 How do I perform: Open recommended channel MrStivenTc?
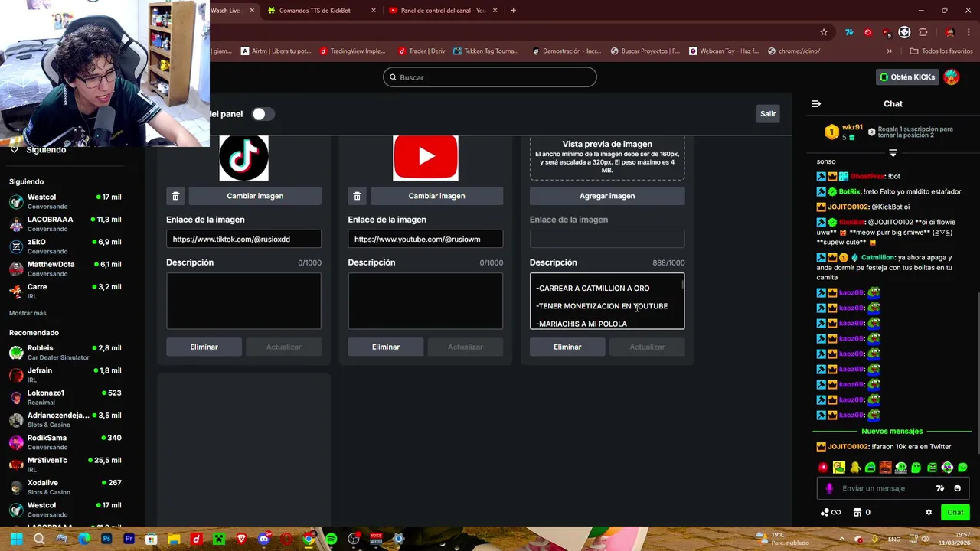point(65,465)
